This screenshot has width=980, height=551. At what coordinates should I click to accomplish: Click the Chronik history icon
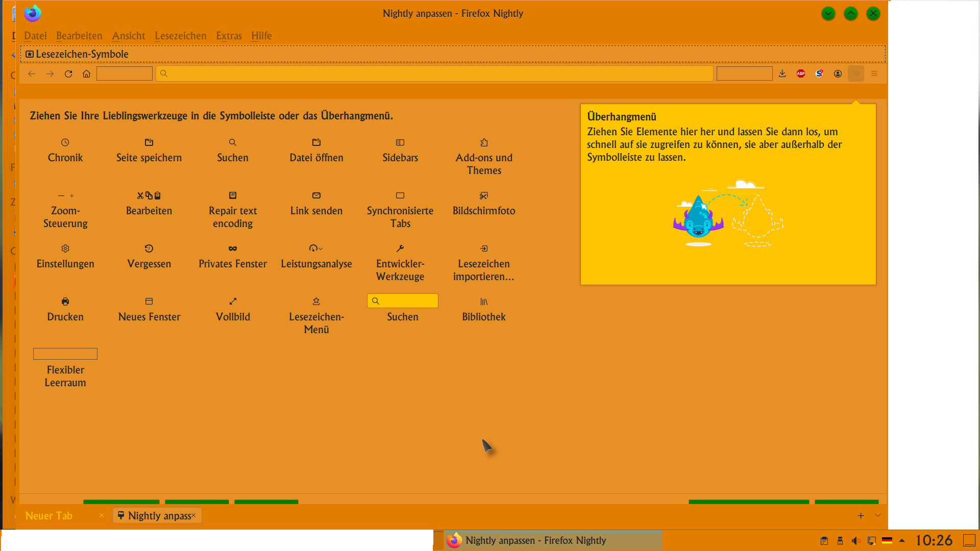(x=65, y=142)
